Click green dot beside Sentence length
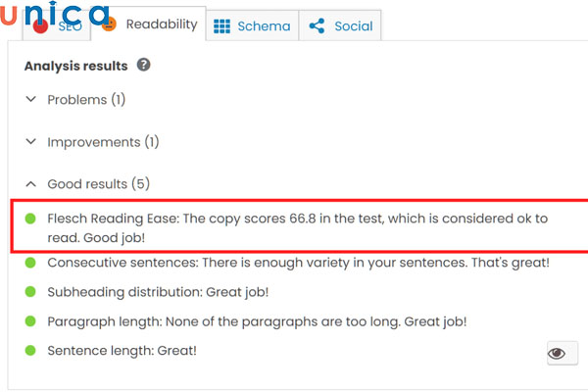Screen dimensions: 588x392 31,351
